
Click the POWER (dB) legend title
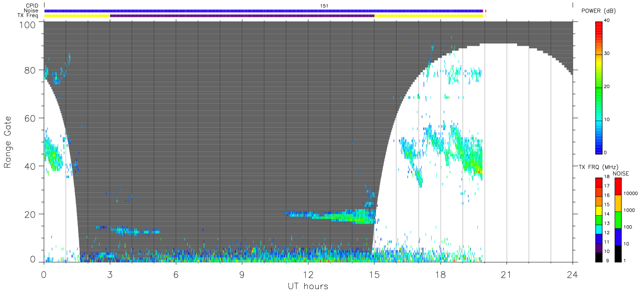pos(598,11)
